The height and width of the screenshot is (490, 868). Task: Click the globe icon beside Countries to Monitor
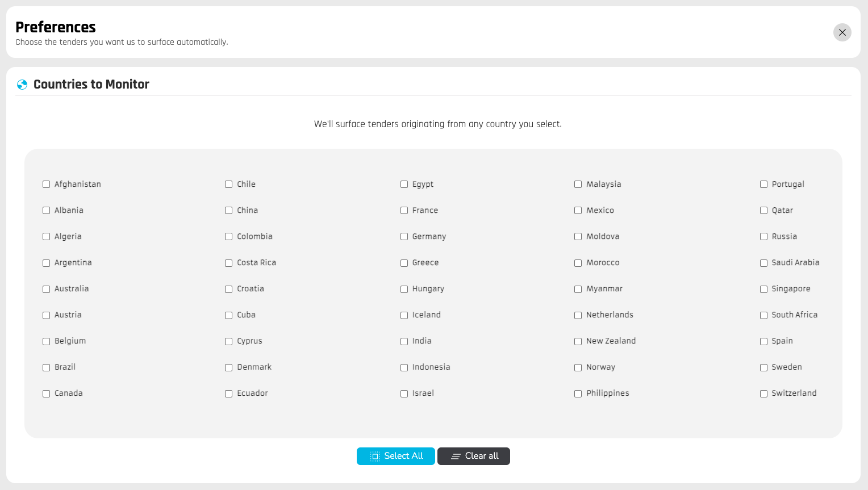[22, 85]
